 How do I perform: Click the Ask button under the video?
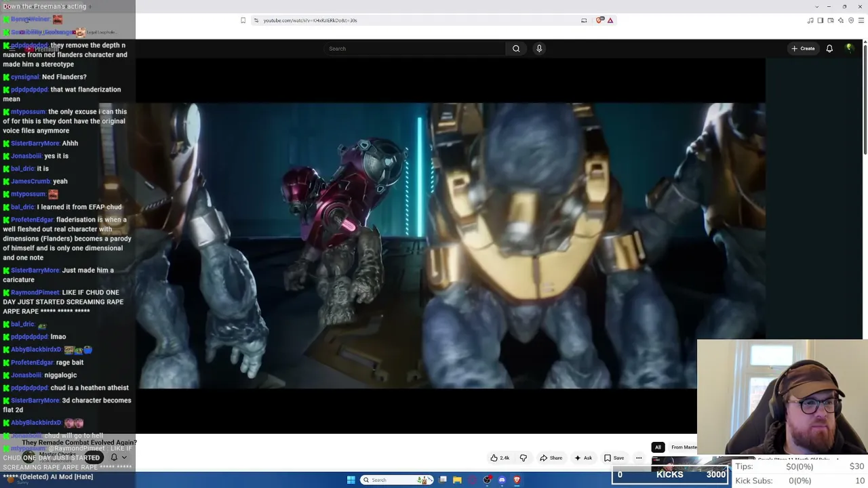click(583, 458)
